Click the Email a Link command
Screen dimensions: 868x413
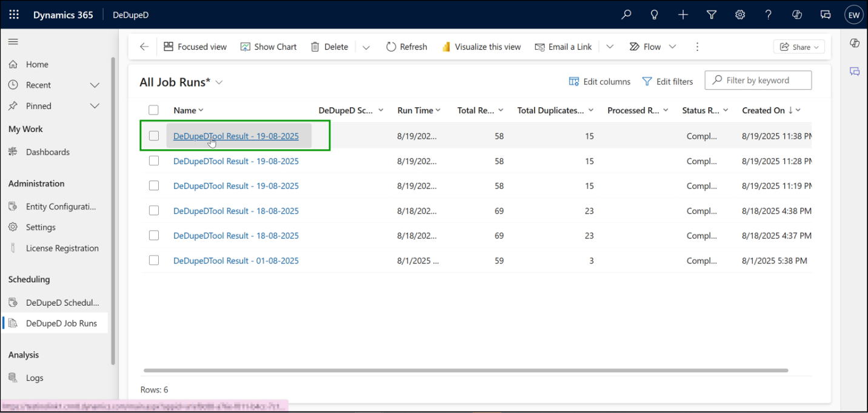coord(563,46)
